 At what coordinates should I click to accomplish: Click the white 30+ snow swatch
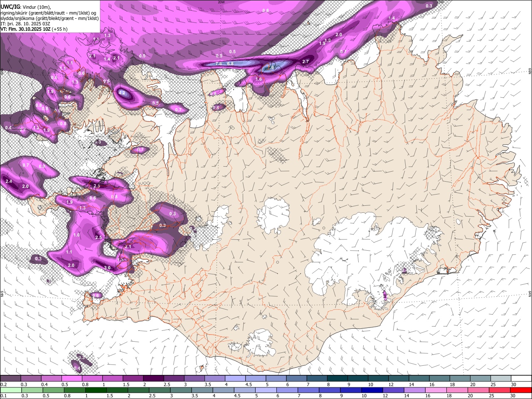pyautogui.click(x=522, y=379)
